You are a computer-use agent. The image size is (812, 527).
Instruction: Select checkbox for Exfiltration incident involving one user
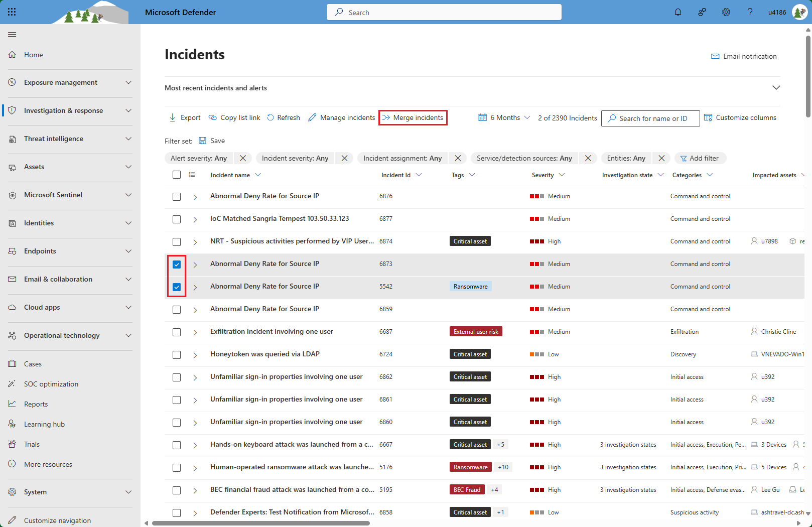(x=177, y=332)
